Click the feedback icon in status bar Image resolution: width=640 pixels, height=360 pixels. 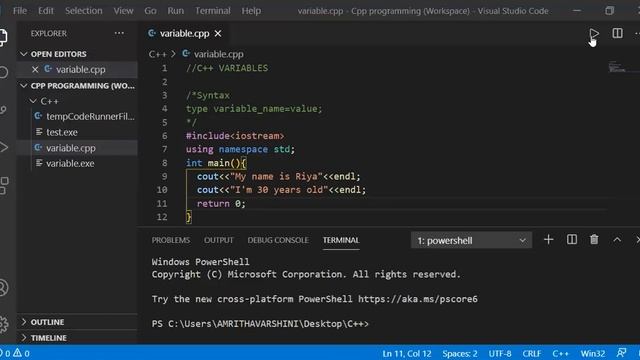coord(621,353)
